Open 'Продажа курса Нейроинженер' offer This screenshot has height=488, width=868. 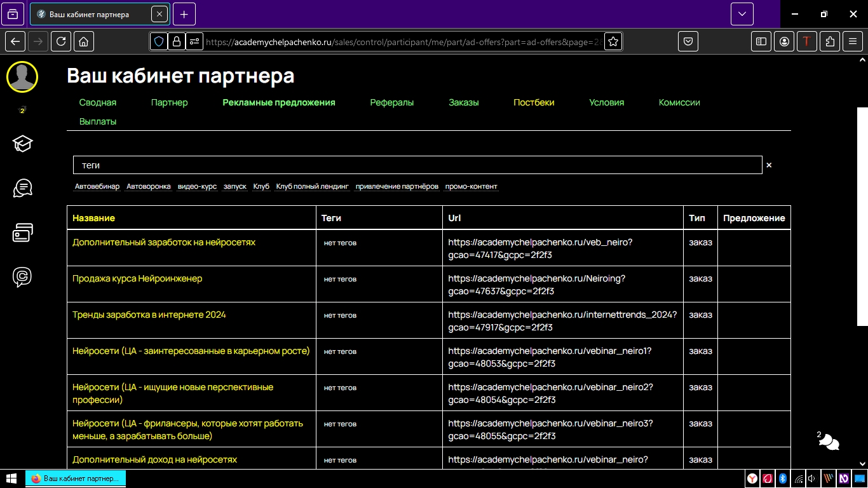pyautogui.click(x=137, y=278)
